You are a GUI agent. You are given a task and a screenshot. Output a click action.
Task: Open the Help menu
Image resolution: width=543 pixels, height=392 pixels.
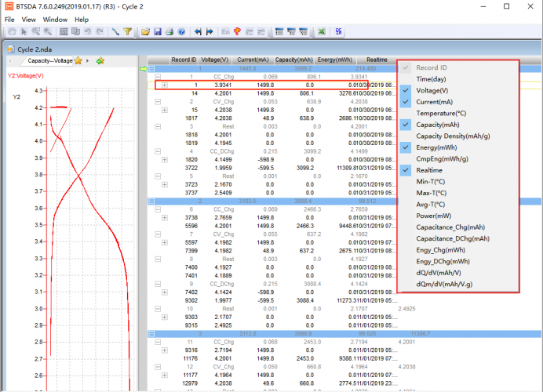click(82, 20)
